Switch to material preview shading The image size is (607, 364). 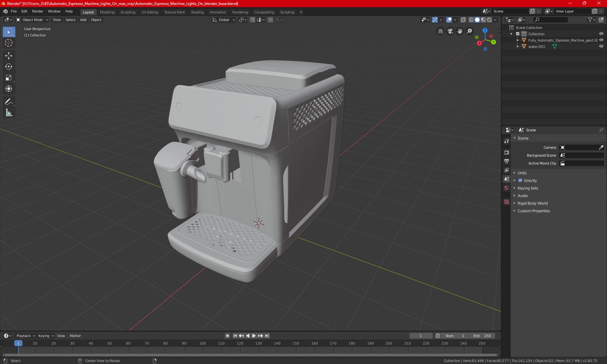(x=483, y=20)
